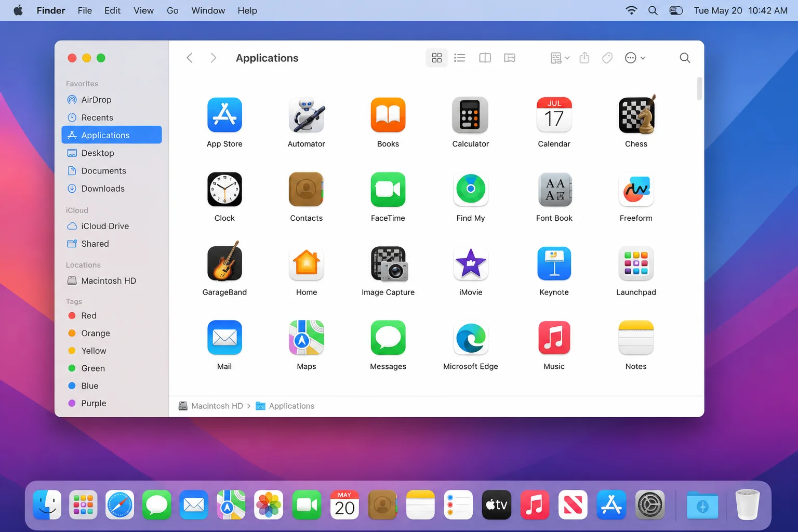Open the Go menu

point(172,10)
